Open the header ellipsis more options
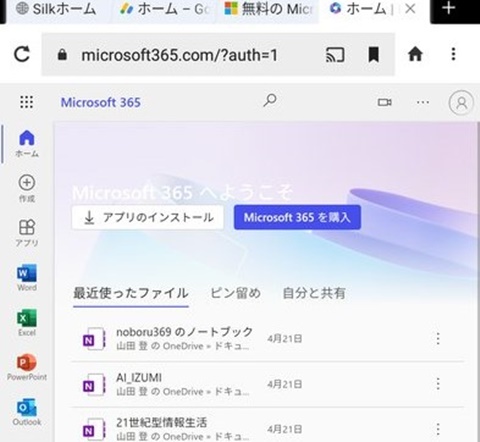The height and width of the screenshot is (442, 480). pos(423,102)
